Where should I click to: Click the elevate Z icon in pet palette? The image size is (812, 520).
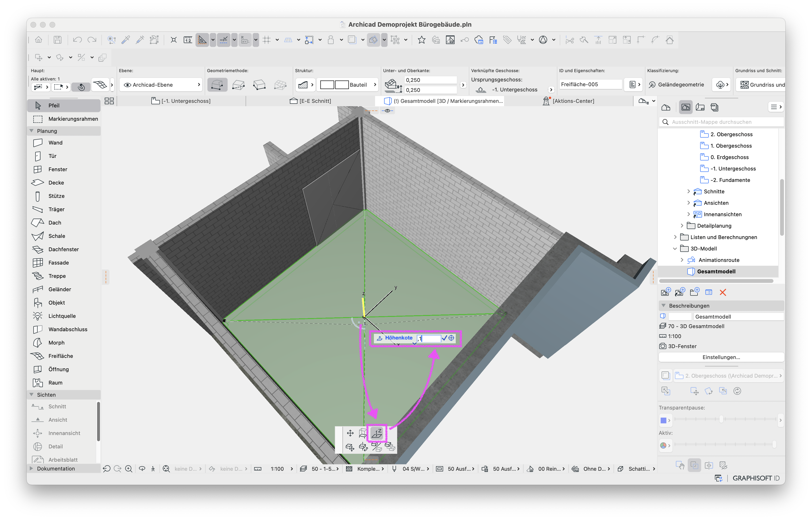(x=377, y=433)
